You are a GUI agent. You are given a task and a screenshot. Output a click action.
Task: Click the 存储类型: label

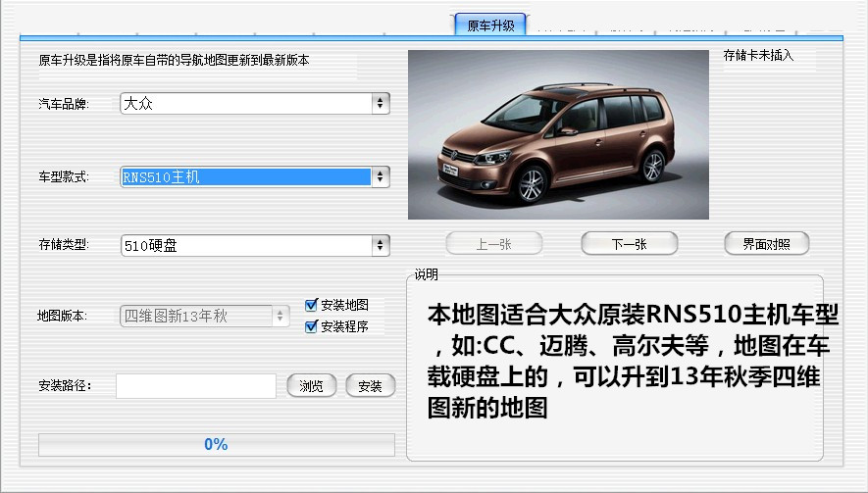tap(64, 245)
